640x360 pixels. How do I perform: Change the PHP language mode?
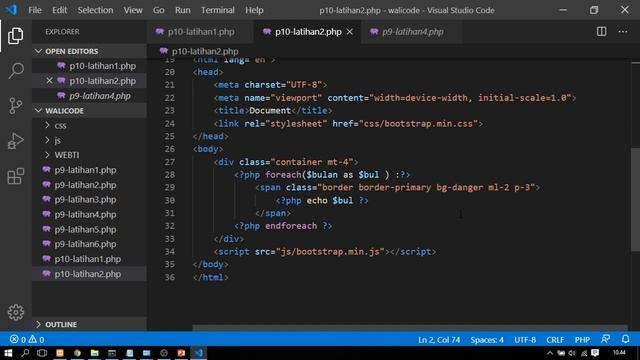[582, 340]
